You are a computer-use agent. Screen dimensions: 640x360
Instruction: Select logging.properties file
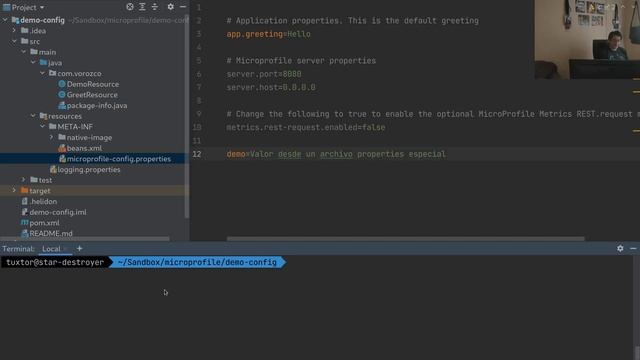coord(89,169)
